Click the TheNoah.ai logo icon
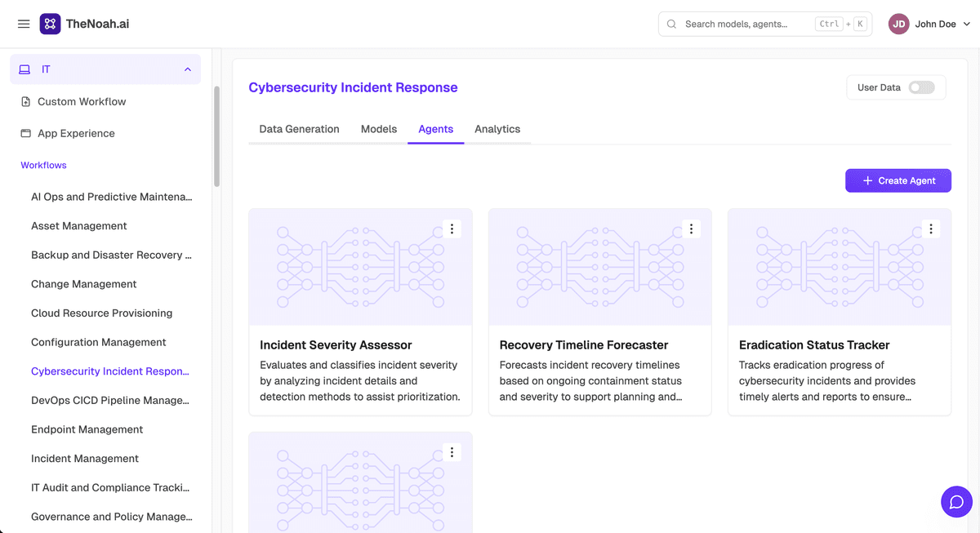980x533 pixels. click(50, 24)
